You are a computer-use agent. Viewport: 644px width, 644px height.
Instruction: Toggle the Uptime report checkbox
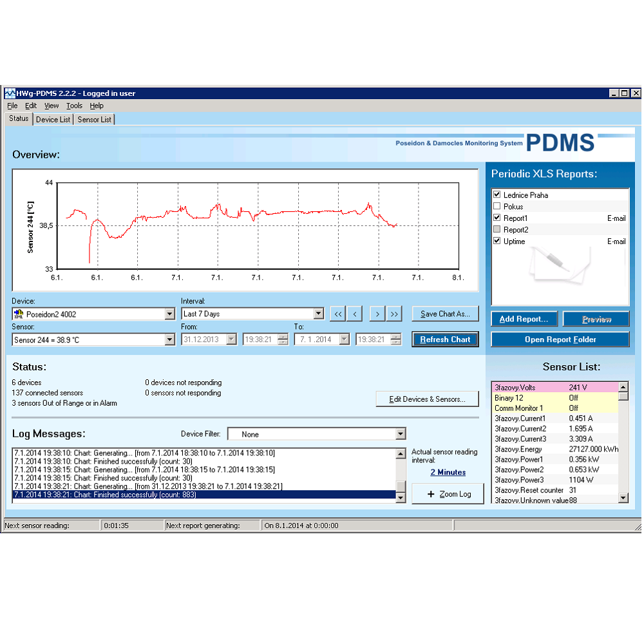497,241
